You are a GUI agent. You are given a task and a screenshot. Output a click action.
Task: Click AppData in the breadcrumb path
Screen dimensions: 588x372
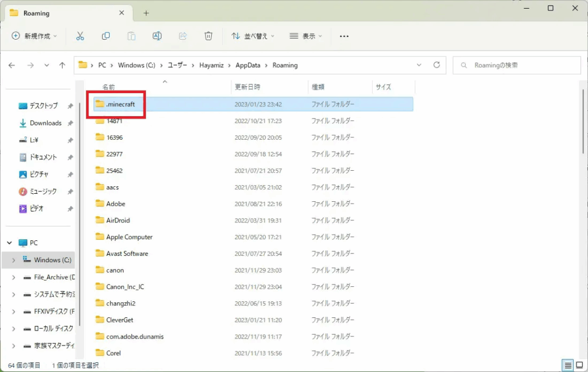coord(247,65)
